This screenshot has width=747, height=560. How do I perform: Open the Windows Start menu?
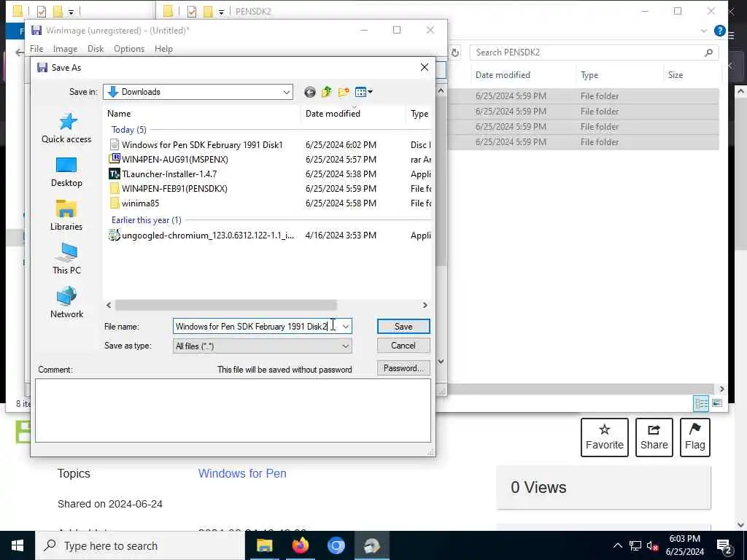[18, 545]
